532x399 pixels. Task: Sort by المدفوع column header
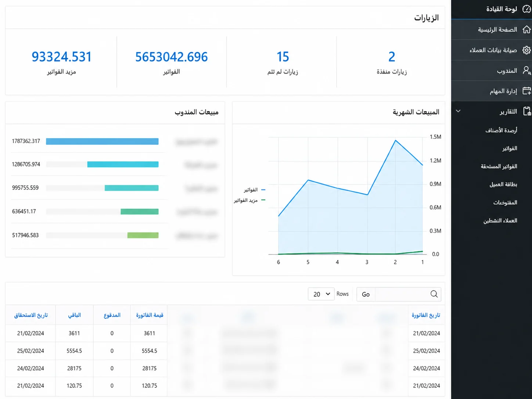112,315
